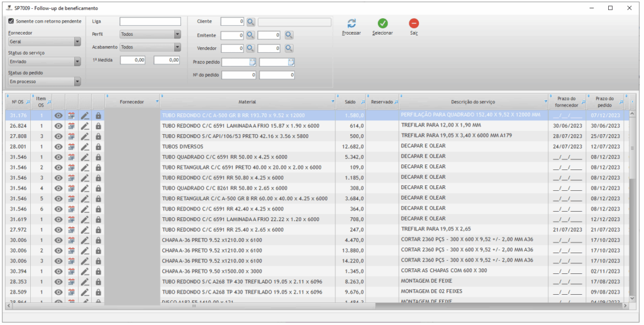
Task: Toggle the lock on OS 30.394 row
Action: [98, 271]
